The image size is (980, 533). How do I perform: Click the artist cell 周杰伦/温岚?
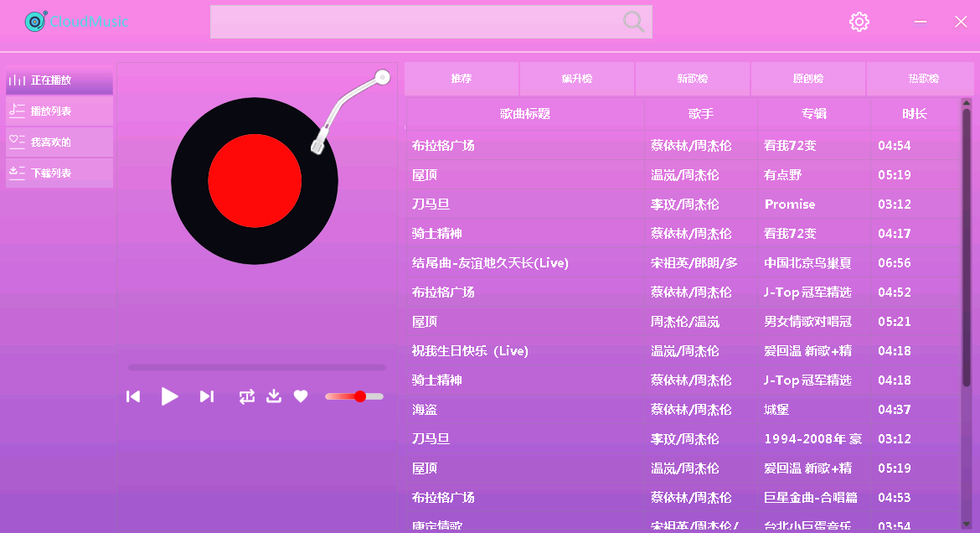(700, 322)
